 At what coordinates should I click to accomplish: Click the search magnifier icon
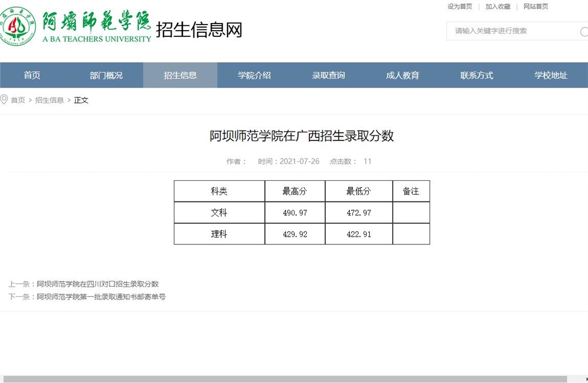[584, 32]
